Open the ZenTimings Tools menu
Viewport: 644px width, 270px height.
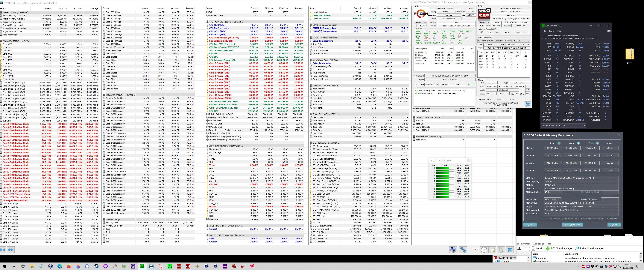coord(551,31)
